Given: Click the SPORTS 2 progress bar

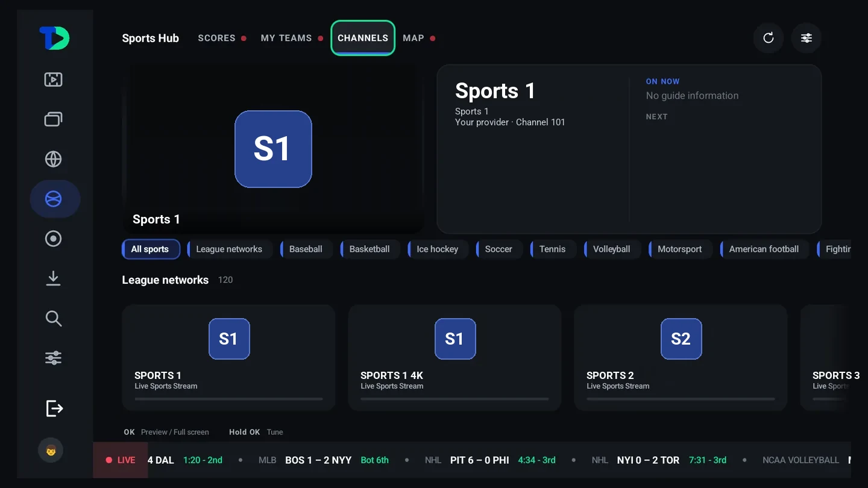Looking at the screenshot, I should click(x=681, y=399).
